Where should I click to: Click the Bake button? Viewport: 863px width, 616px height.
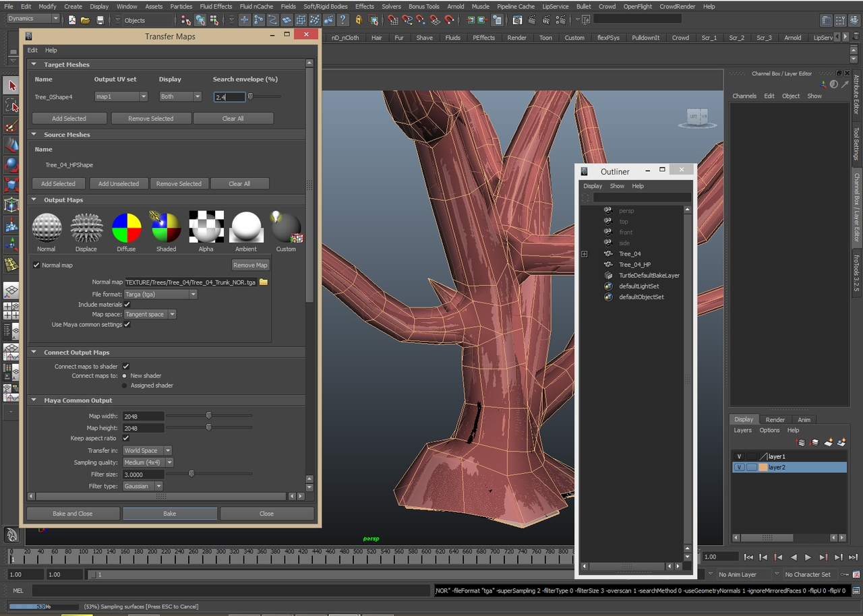point(170,514)
